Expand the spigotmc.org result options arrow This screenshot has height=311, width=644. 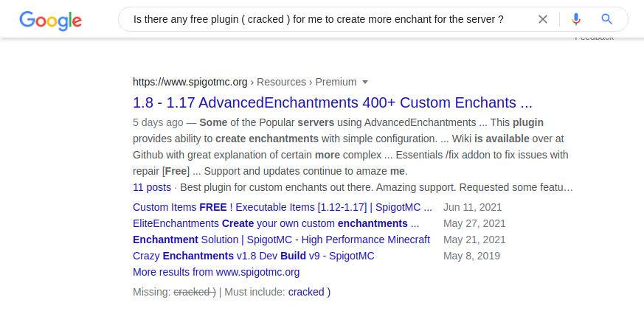pyautogui.click(x=365, y=83)
